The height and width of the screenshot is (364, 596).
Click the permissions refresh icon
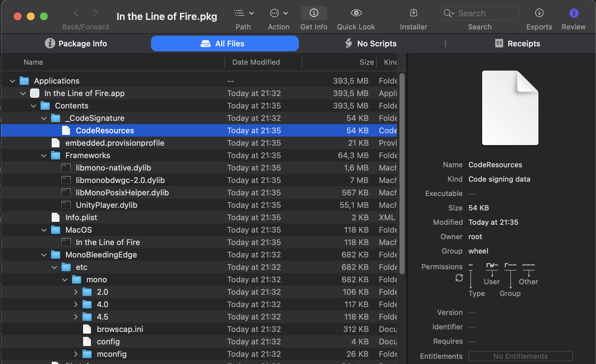(459, 278)
